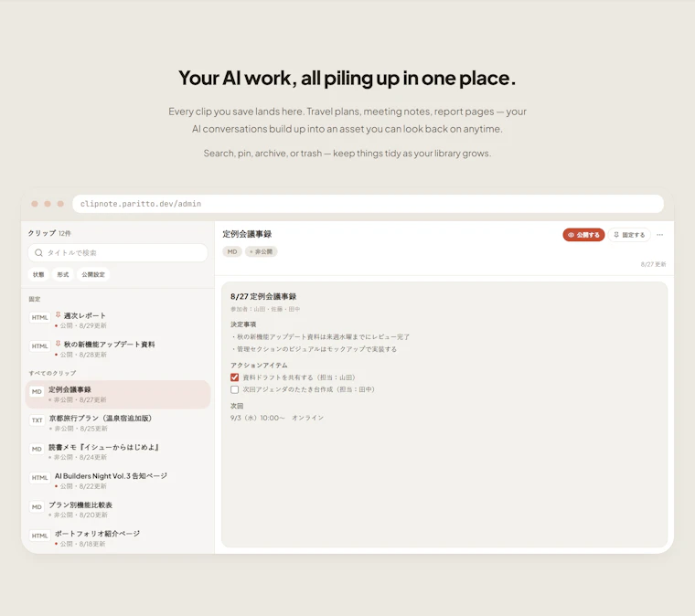Click the 9/3（水）10:00〜 オンライン line
This screenshot has height=616, width=695.
277,418
